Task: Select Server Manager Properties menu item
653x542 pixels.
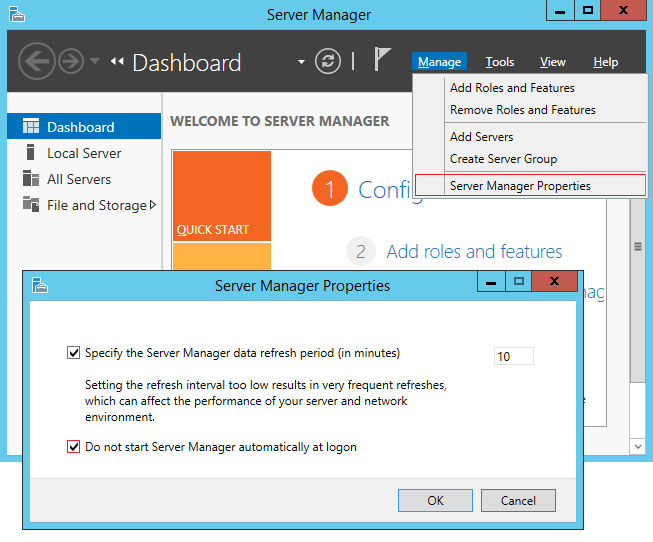Action: click(x=520, y=185)
